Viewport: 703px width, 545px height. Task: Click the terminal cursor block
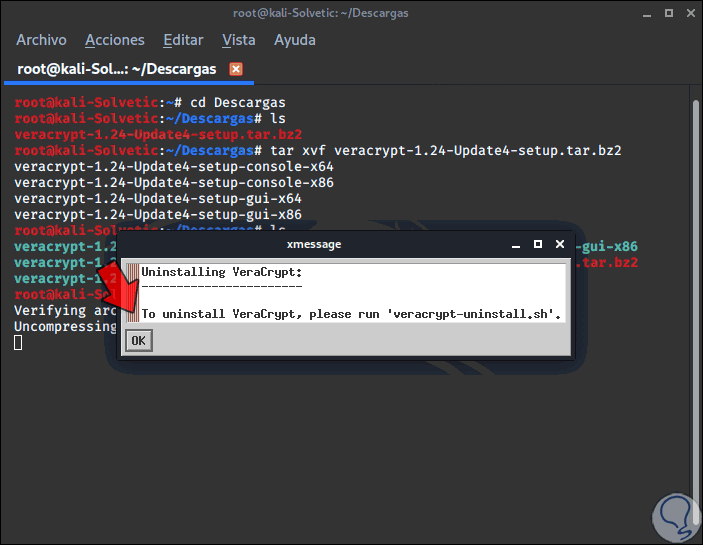tap(18, 343)
